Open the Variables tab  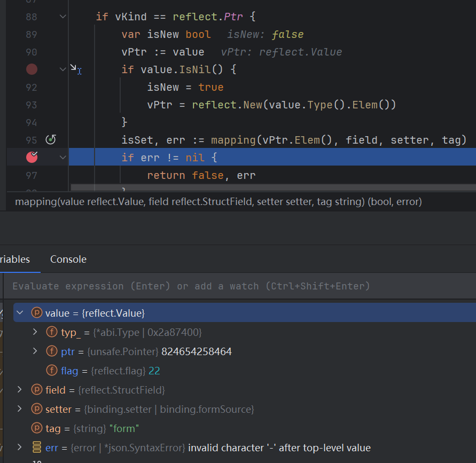pyautogui.click(x=15, y=260)
